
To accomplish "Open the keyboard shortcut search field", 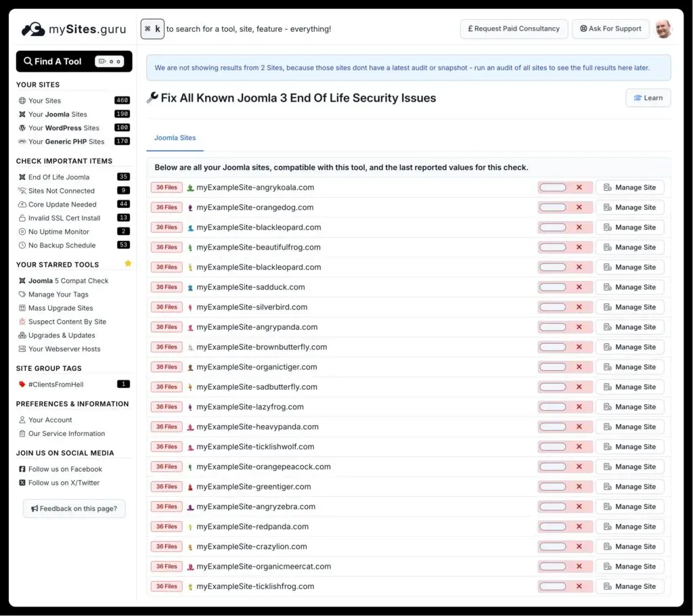I will tap(152, 28).
